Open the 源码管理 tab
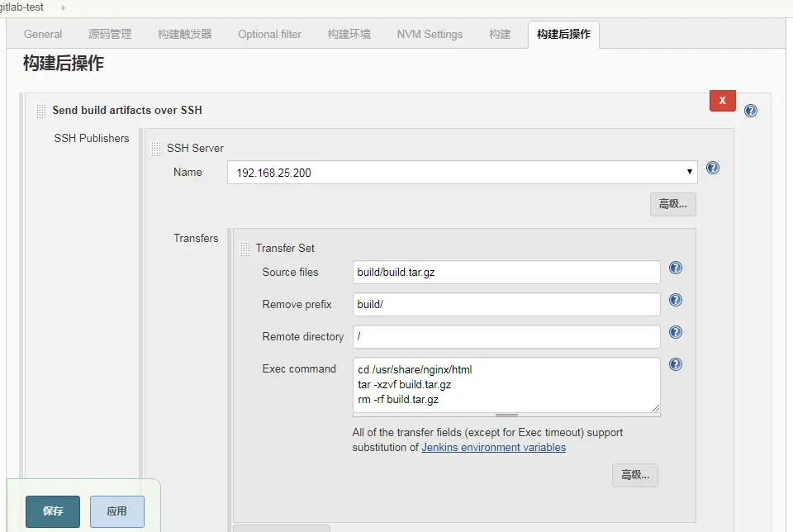Image resolution: width=793 pixels, height=532 pixels. click(110, 34)
